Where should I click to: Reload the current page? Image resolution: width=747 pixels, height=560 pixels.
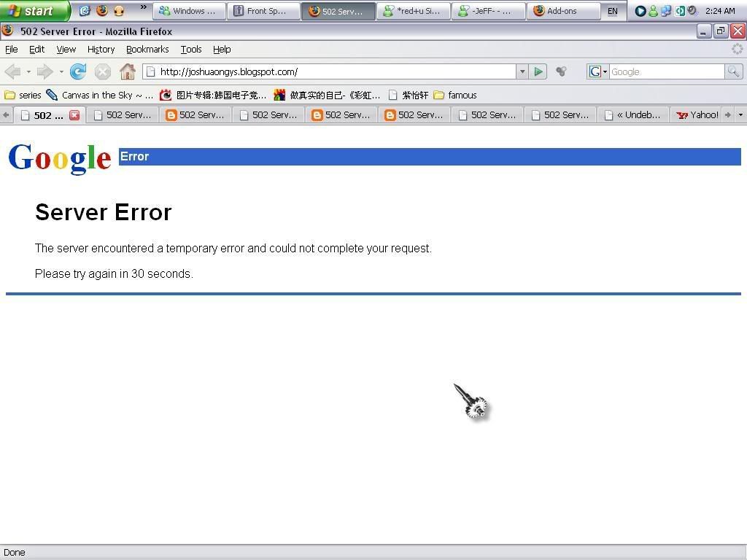(78, 72)
